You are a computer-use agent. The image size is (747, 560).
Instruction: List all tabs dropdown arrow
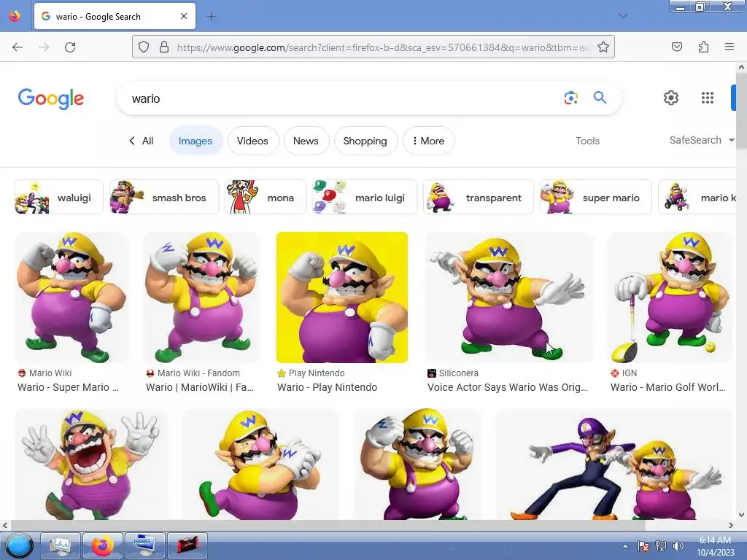(623, 16)
